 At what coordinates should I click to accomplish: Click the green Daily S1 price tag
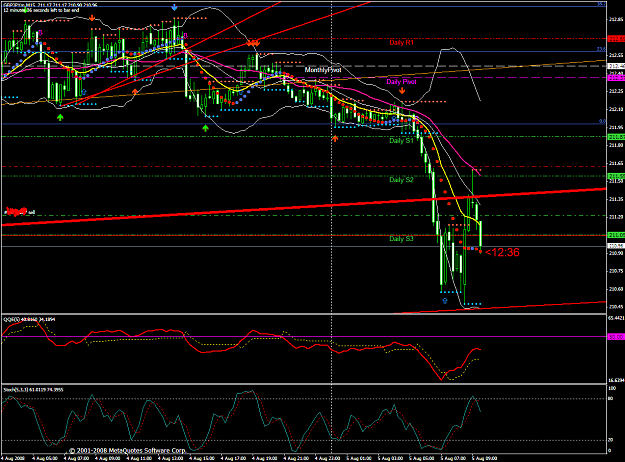click(616, 137)
